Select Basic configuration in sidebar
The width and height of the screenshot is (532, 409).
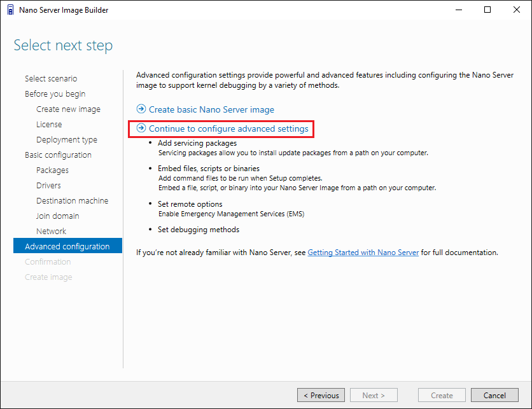click(58, 155)
